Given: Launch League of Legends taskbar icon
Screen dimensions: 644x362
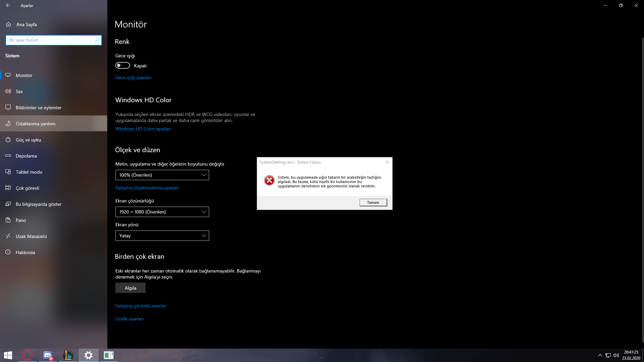Looking at the screenshot, I should 68,355.
